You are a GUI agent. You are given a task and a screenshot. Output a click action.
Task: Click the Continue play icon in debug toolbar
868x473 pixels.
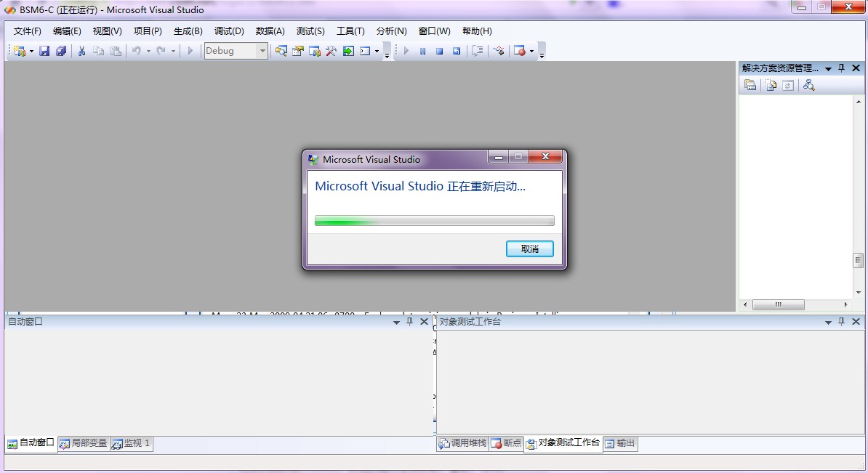coord(406,51)
